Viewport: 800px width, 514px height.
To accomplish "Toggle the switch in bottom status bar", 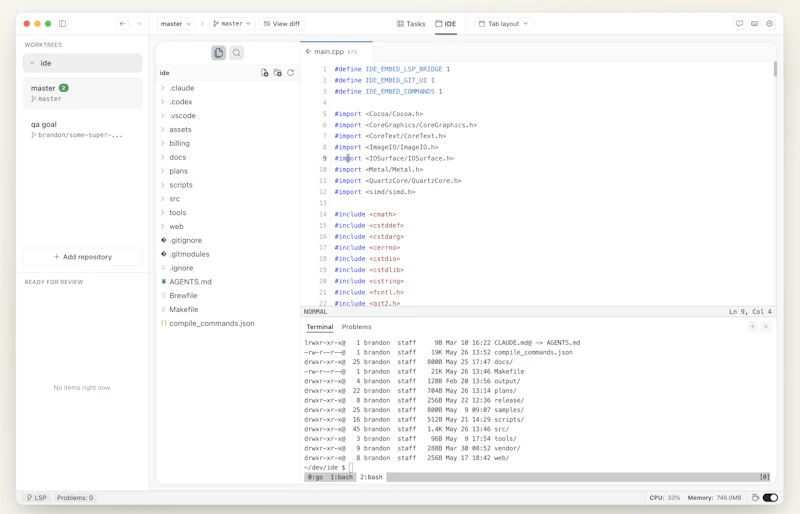I will 770,498.
